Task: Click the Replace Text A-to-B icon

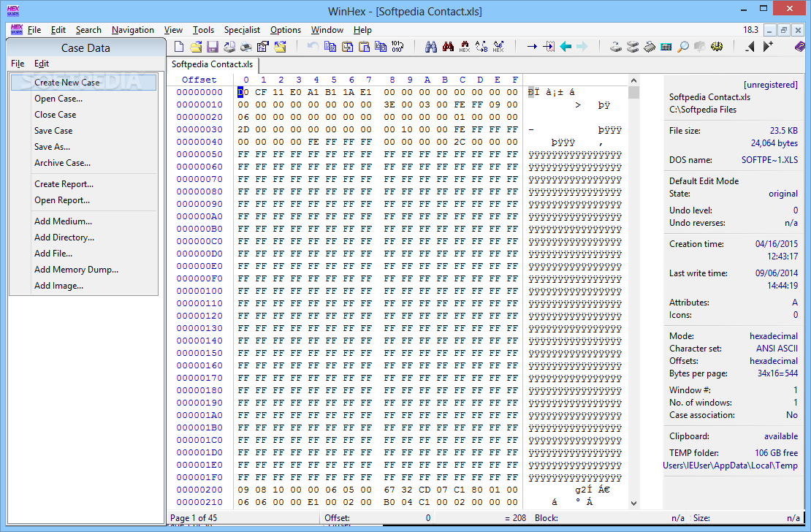Action: pos(481,47)
